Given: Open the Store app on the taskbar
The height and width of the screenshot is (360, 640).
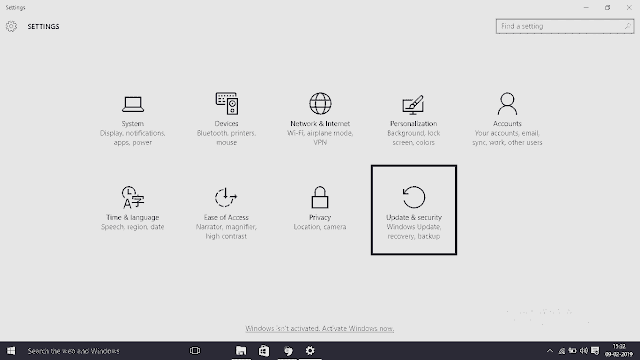Looking at the screenshot, I should (x=264, y=351).
